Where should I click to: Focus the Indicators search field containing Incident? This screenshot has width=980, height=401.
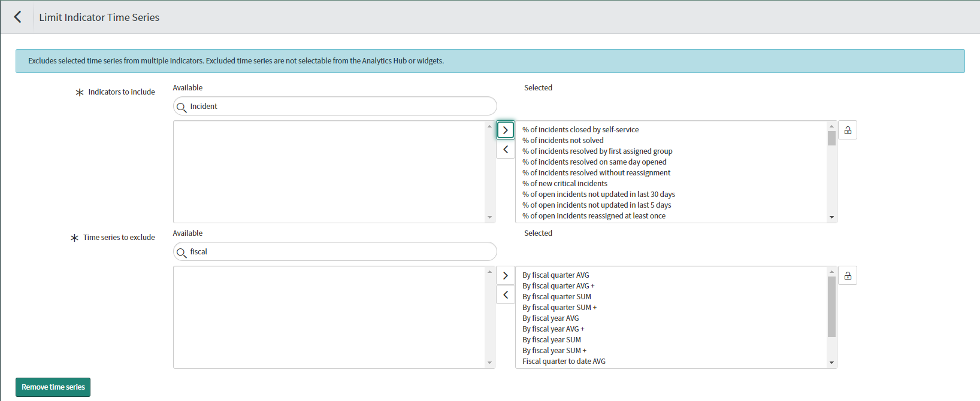pyautogui.click(x=335, y=106)
